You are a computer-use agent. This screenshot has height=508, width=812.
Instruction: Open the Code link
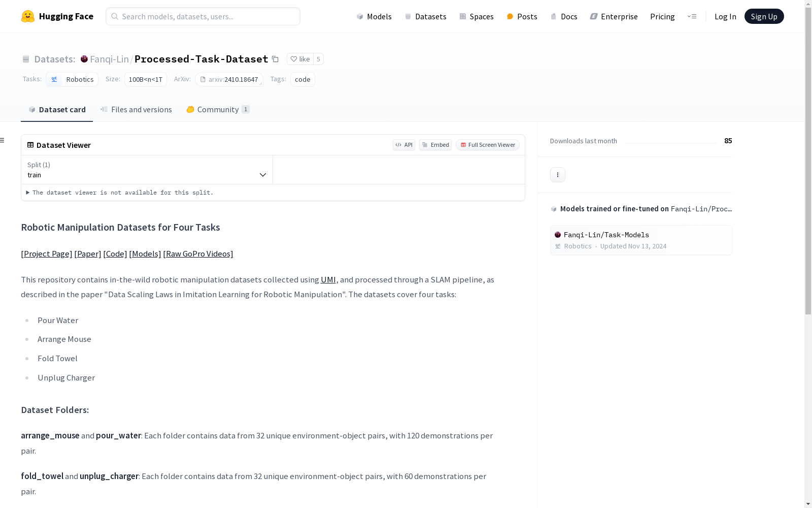[115, 253]
